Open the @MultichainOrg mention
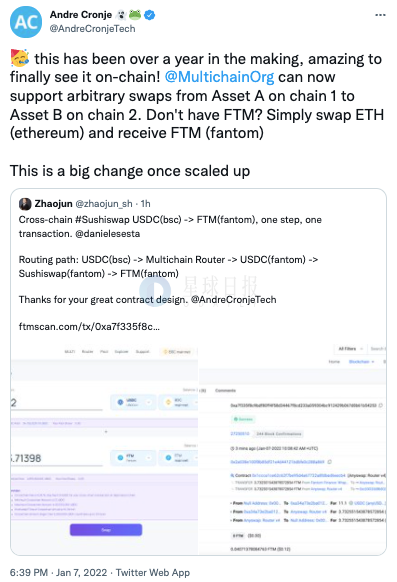 (x=219, y=77)
